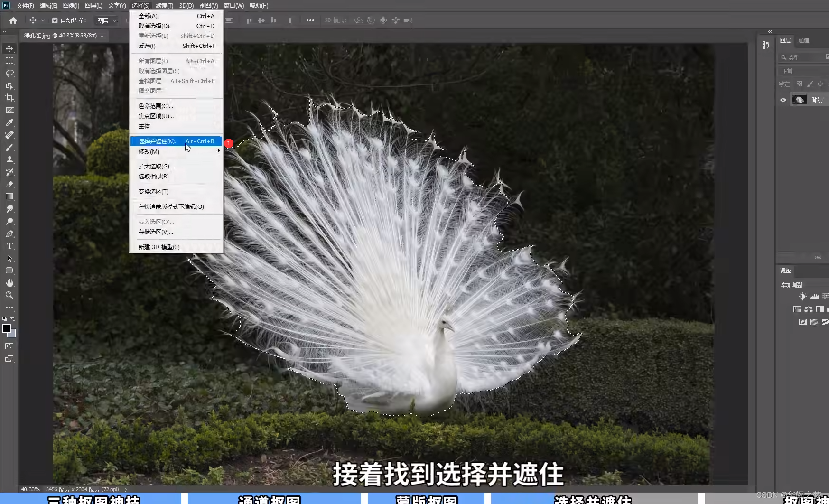Switch to the 通道 panel tab

[x=804, y=41]
